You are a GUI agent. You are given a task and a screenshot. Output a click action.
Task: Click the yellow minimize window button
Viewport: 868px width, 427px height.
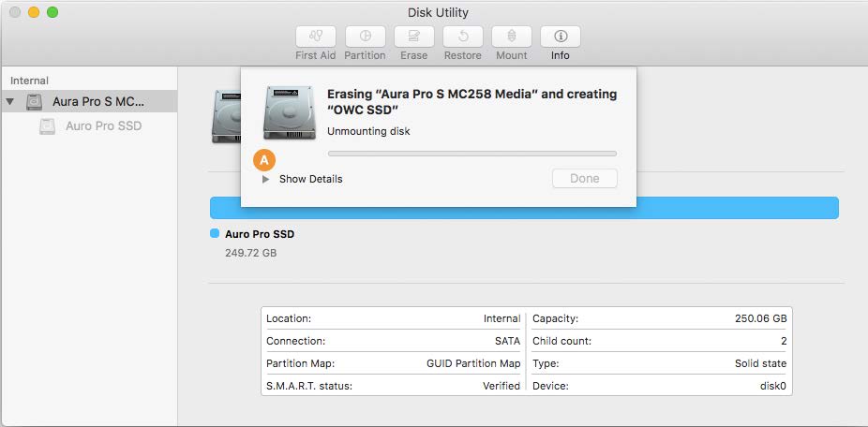34,12
